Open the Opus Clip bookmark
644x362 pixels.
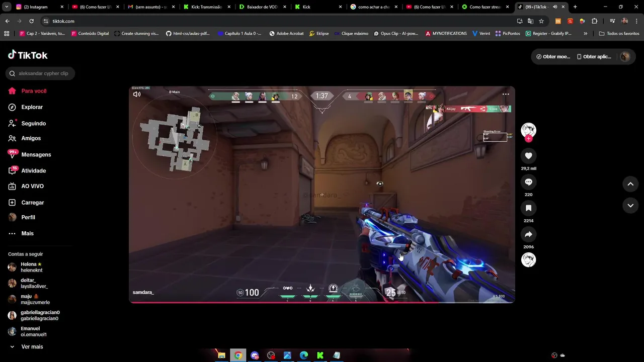395,34
